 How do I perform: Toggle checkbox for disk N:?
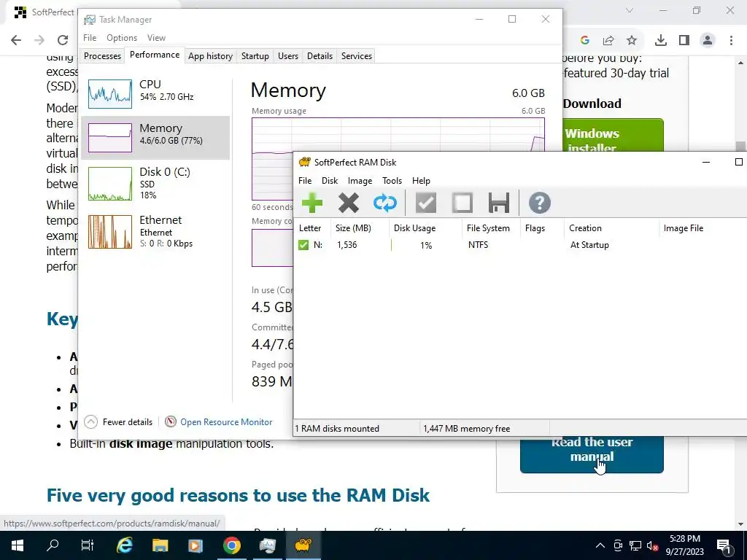pyautogui.click(x=303, y=245)
